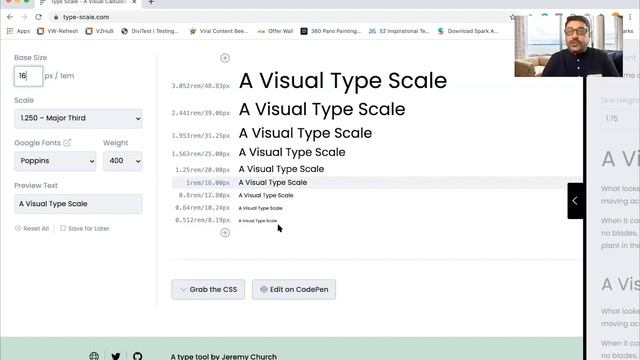Open the 360 Pano Painting bookmark
The width and height of the screenshot is (640, 360).
click(x=331, y=31)
